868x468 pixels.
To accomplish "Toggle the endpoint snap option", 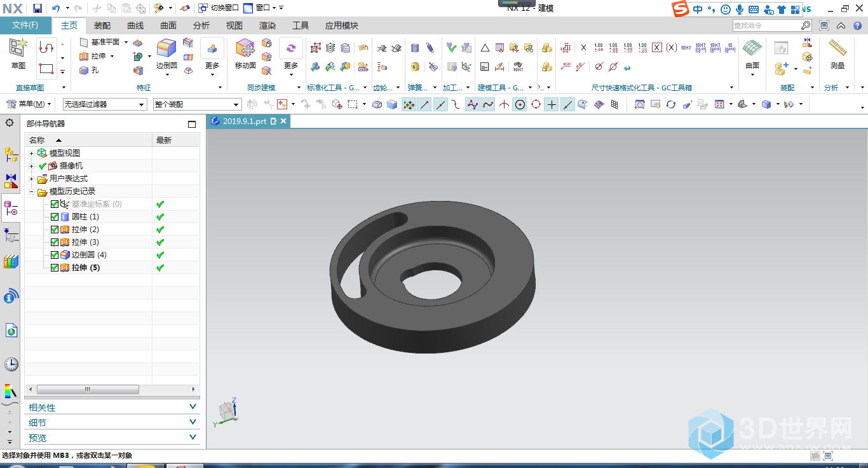I will tap(424, 104).
